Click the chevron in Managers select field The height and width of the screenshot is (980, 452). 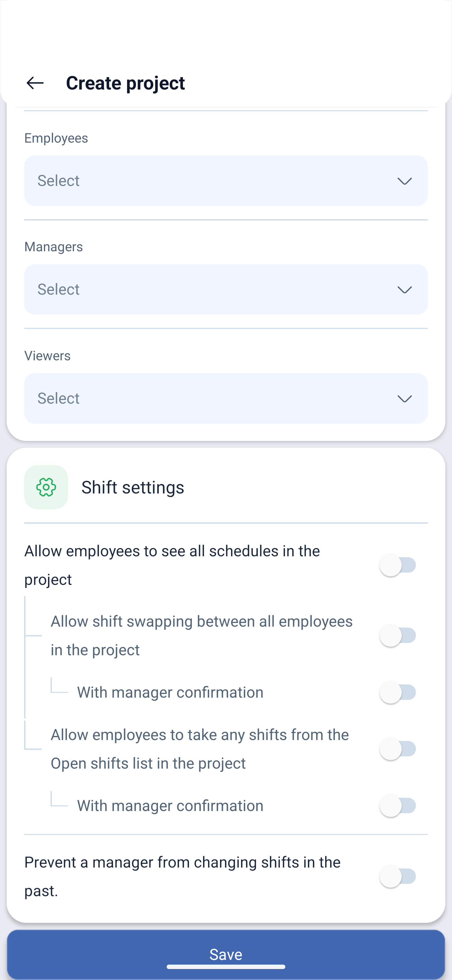(405, 290)
